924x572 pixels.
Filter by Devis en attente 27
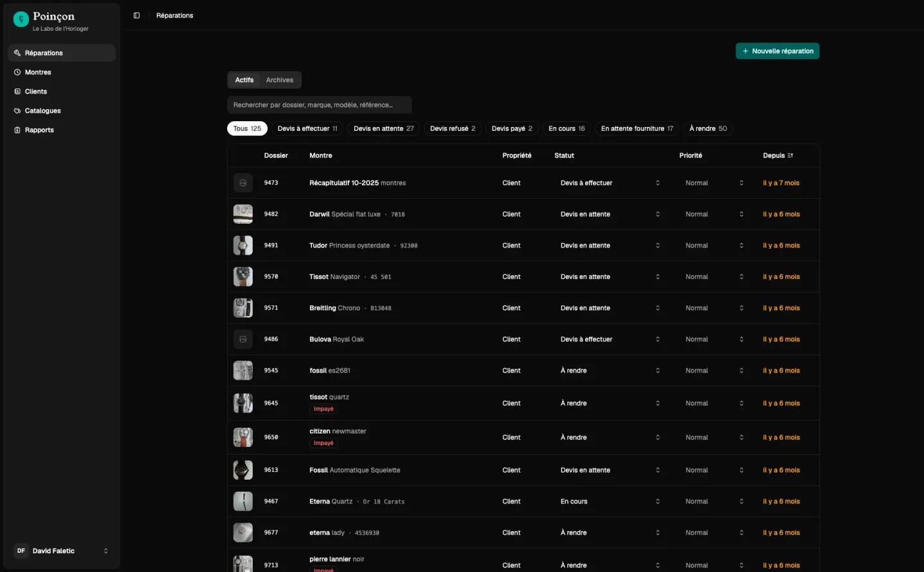point(384,128)
